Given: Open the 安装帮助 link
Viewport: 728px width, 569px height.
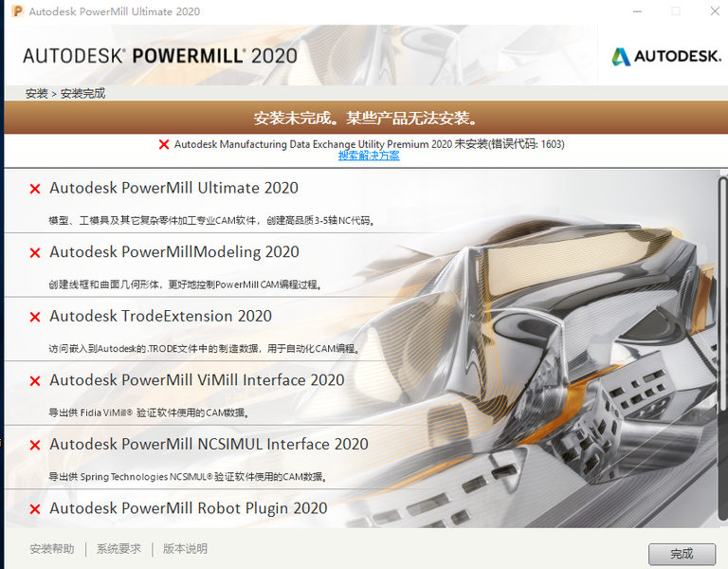Looking at the screenshot, I should pyautogui.click(x=52, y=548).
